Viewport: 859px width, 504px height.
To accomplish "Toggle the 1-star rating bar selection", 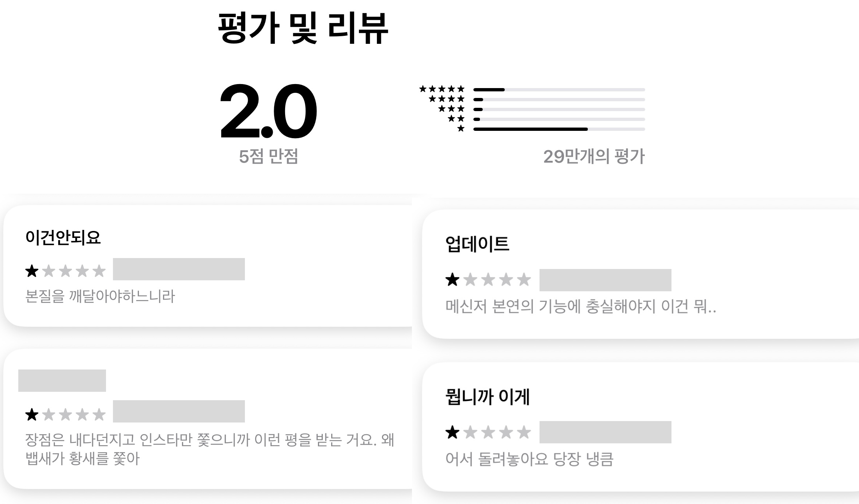I will 530,130.
